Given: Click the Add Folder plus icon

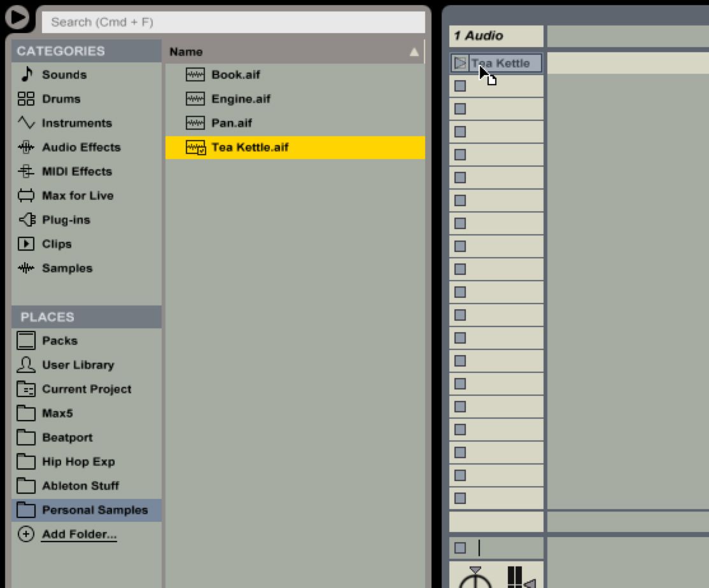Looking at the screenshot, I should tap(25, 534).
